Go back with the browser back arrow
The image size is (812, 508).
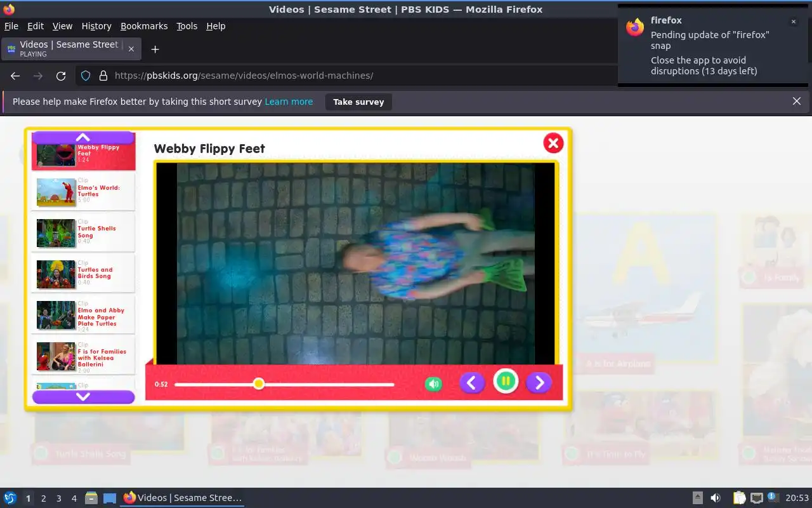point(15,76)
